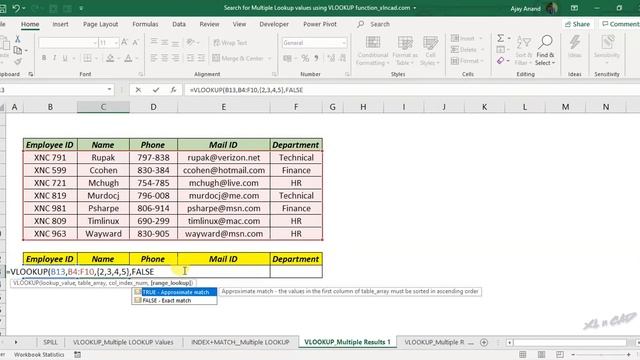640x360 pixels.
Task: Click inside the formula bar text
Action: 246,90
